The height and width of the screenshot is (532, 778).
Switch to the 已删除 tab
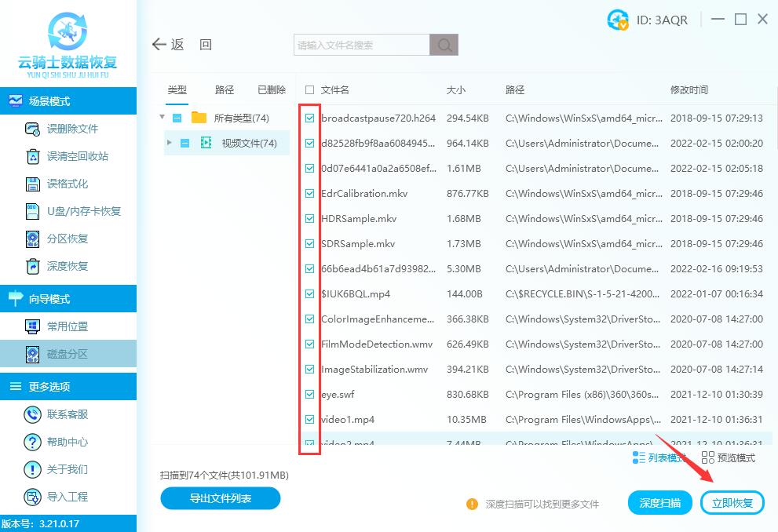tap(272, 89)
